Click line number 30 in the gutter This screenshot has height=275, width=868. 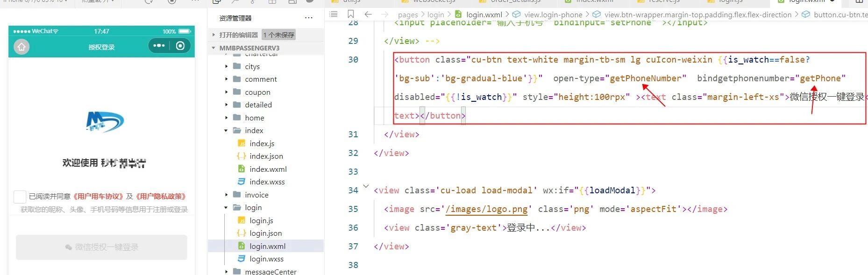(x=353, y=59)
